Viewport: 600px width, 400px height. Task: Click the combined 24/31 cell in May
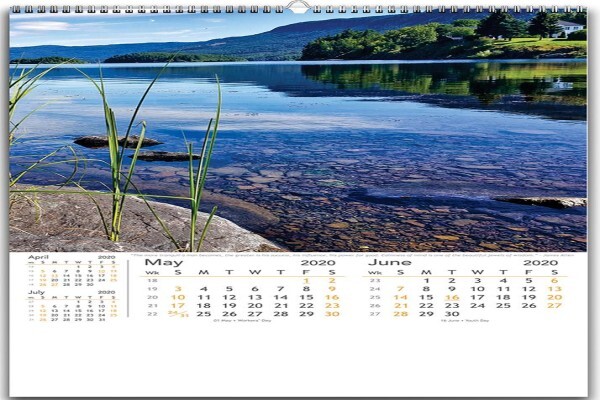(178, 314)
